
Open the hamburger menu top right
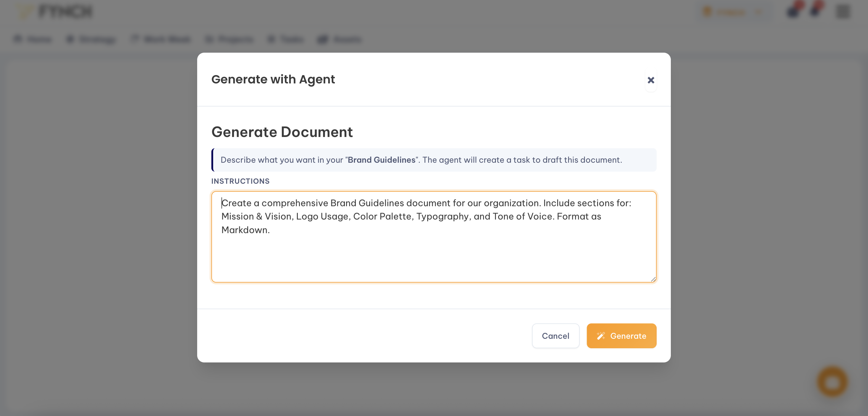844,12
